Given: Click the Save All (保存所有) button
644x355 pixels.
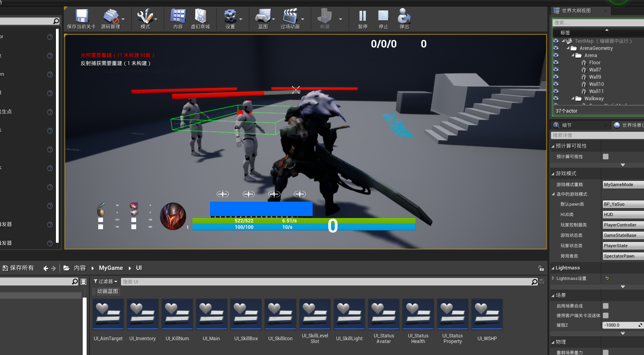Looking at the screenshot, I should point(18,268).
